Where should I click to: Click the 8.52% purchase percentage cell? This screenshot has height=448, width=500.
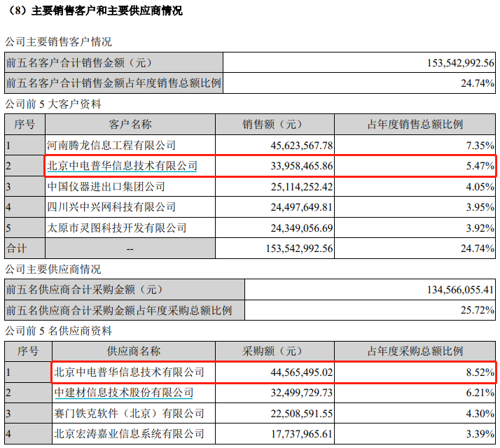tap(482, 372)
